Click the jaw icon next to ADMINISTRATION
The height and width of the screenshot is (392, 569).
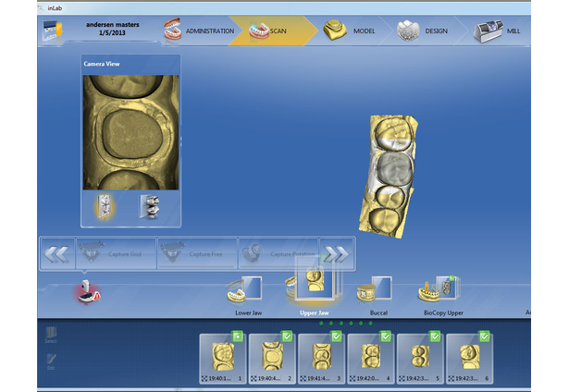173,30
